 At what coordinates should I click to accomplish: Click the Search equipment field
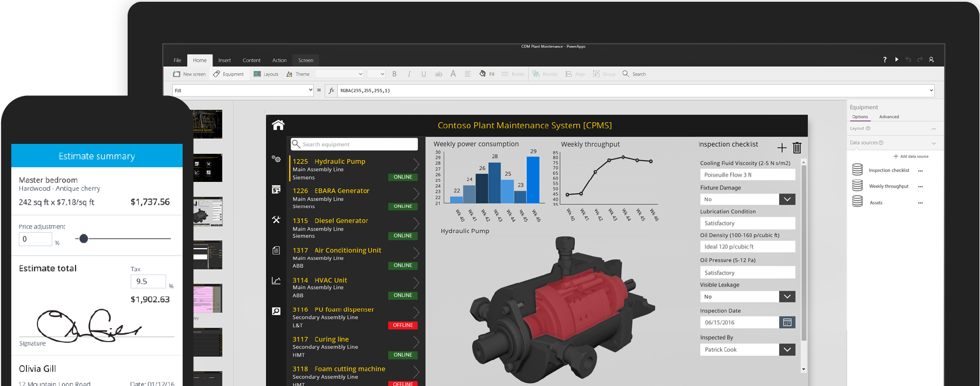click(355, 144)
